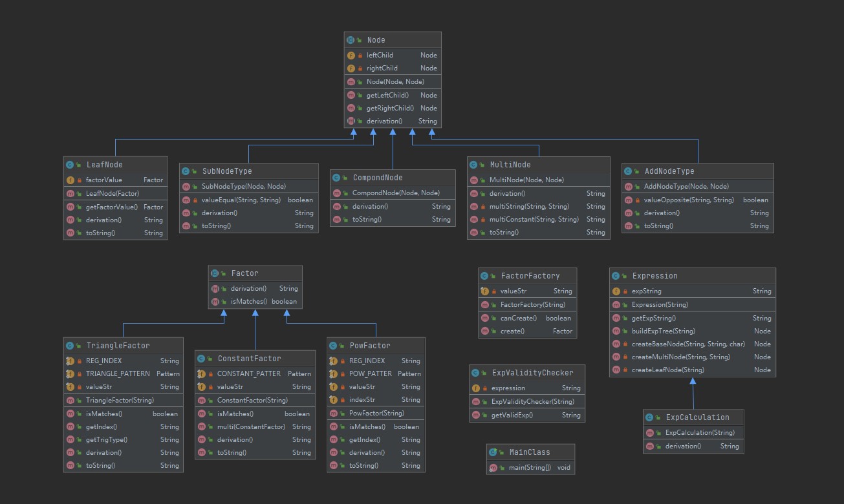Select createBaseNode(String, String, char) method
The width and height of the screenshot is (844, 504).
[x=692, y=344]
